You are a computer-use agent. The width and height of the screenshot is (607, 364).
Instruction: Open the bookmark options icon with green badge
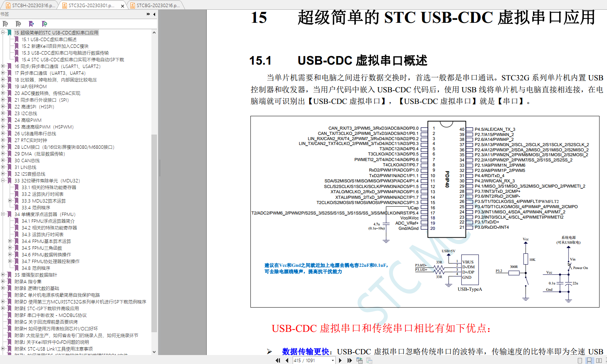pyautogui.click(x=44, y=24)
